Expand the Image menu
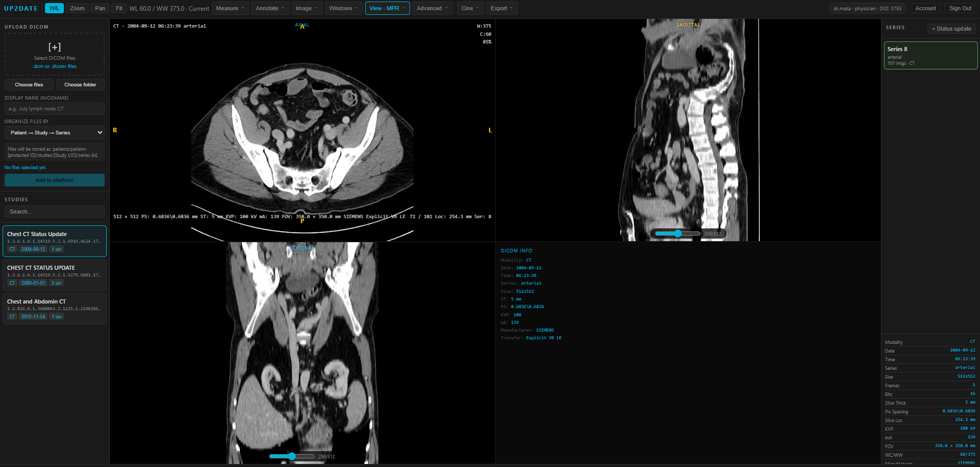980x467 pixels. pyautogui.click(x=306, y=8)
